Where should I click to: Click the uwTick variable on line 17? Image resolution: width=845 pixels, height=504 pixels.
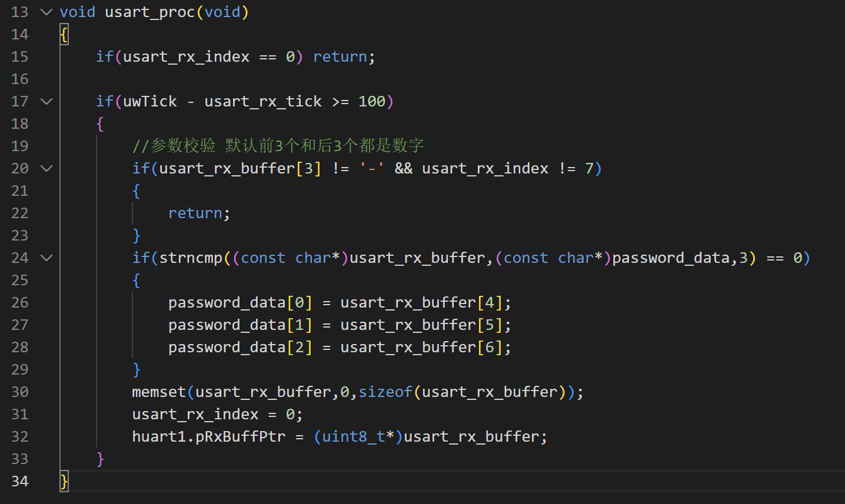(x=150, y=101)
